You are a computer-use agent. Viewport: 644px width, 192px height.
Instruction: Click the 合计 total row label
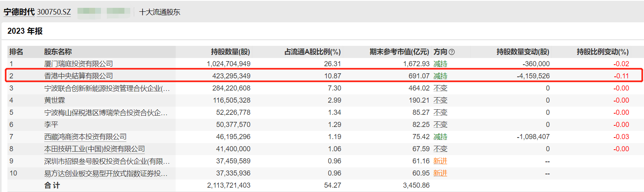52,185
